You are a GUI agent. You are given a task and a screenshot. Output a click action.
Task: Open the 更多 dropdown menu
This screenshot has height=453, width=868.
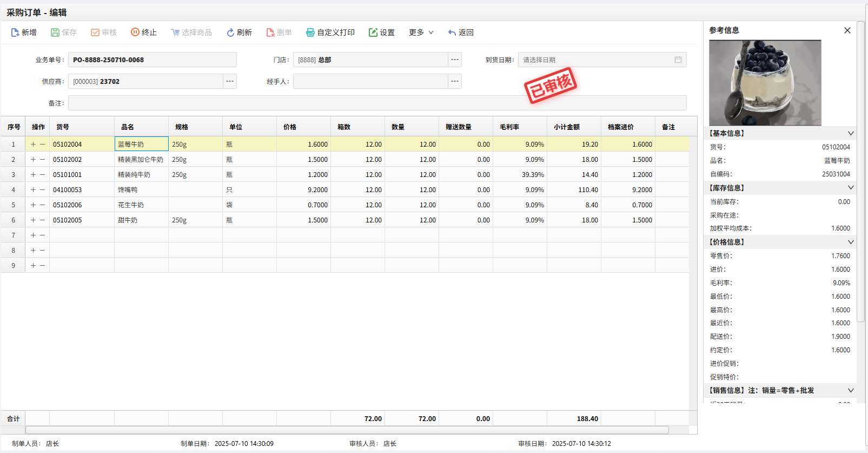[421, 32]
